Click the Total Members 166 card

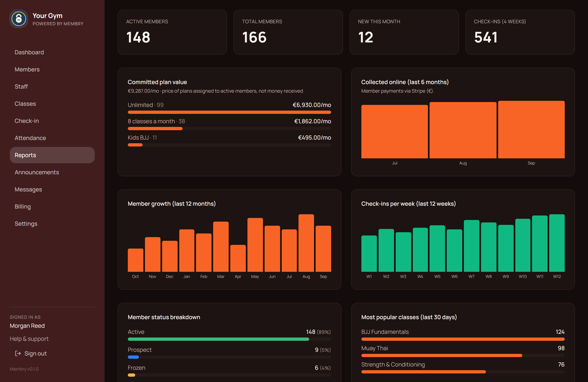point(288,32)
